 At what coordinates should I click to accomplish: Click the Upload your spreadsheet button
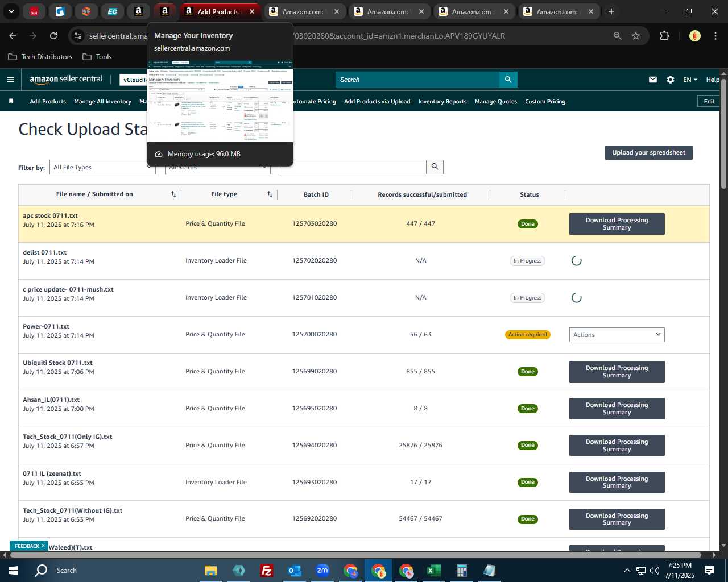click(648, 152)
